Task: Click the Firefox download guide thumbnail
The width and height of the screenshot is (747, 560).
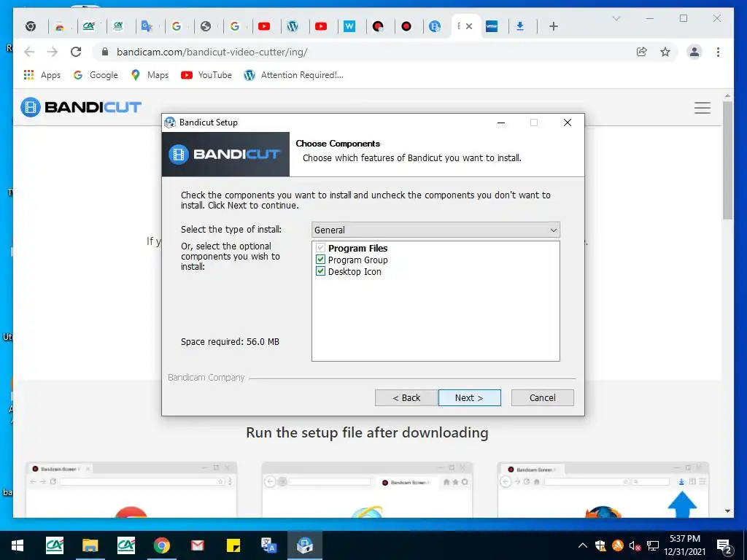Action: 603,489
